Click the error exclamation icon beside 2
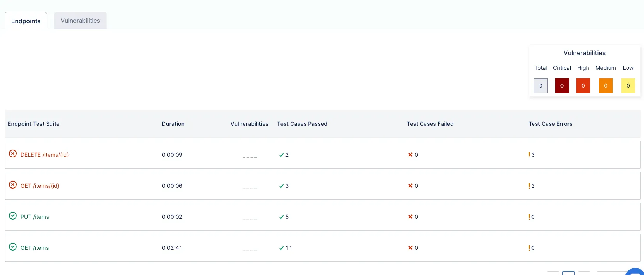644x275 pixels. [x=529, y=186]
